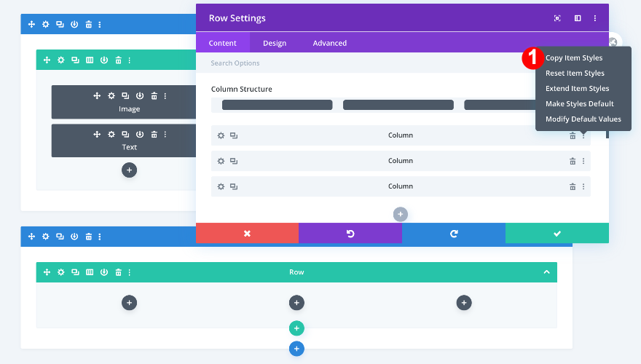This screenshot has height=364, width=641.
Task: Click green checkmark to save Row Settings
Action: tap(557, 233)
